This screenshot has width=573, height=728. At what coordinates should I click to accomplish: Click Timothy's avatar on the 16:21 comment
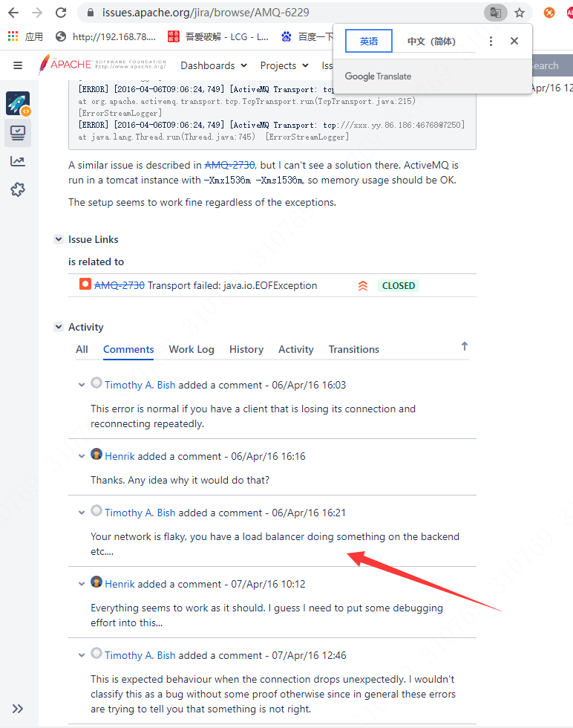tap(96, 511)
